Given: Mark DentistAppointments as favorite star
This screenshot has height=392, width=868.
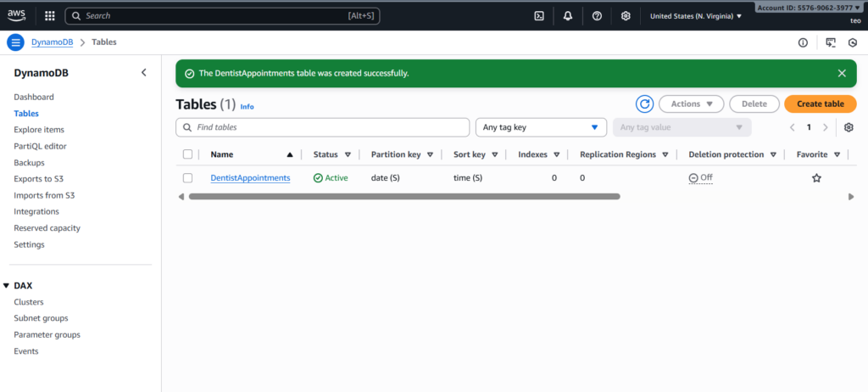Looking at the screenshot, I should click(816, 178).
